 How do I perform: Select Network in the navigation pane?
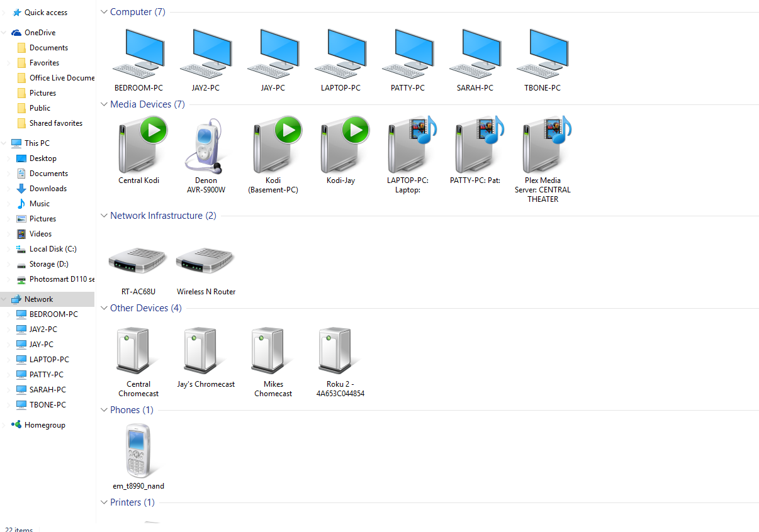click(x=47, y=299)
